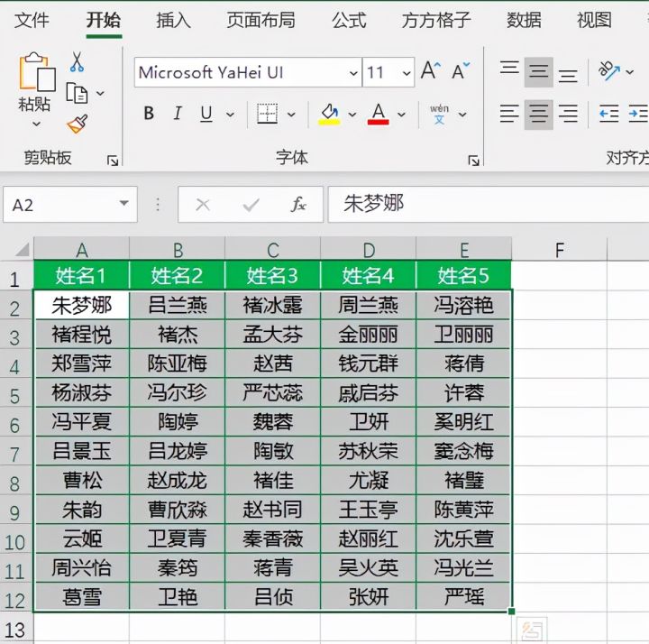The height and width of the screenshot is (644, 649).
Task: Switch to the 数据 tab
Action: [x=524, y=20]
